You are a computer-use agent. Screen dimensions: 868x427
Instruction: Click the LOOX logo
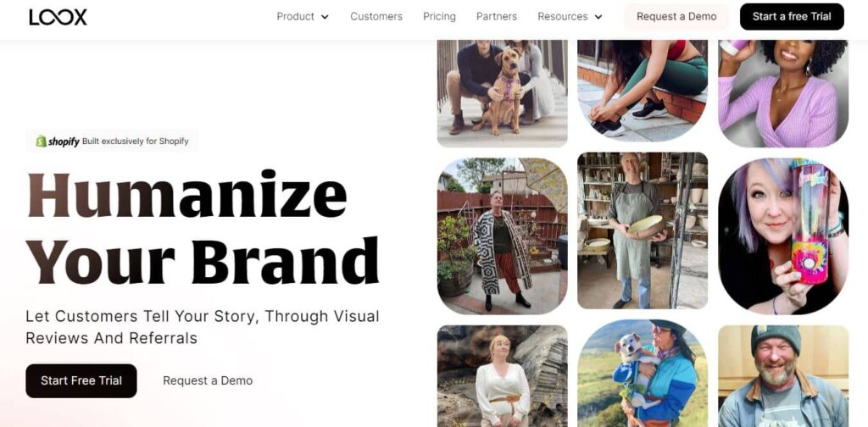click(x=58, y=17)
